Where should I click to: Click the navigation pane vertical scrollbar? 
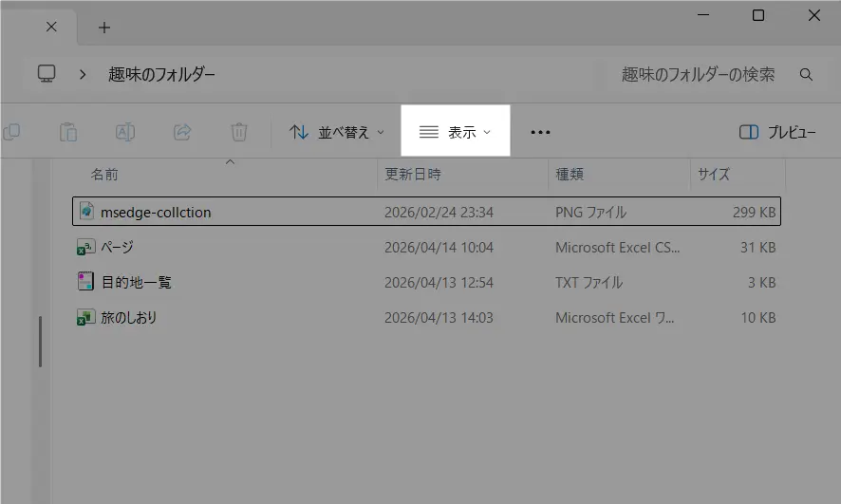pyautogui.click(x=40, y=342)
